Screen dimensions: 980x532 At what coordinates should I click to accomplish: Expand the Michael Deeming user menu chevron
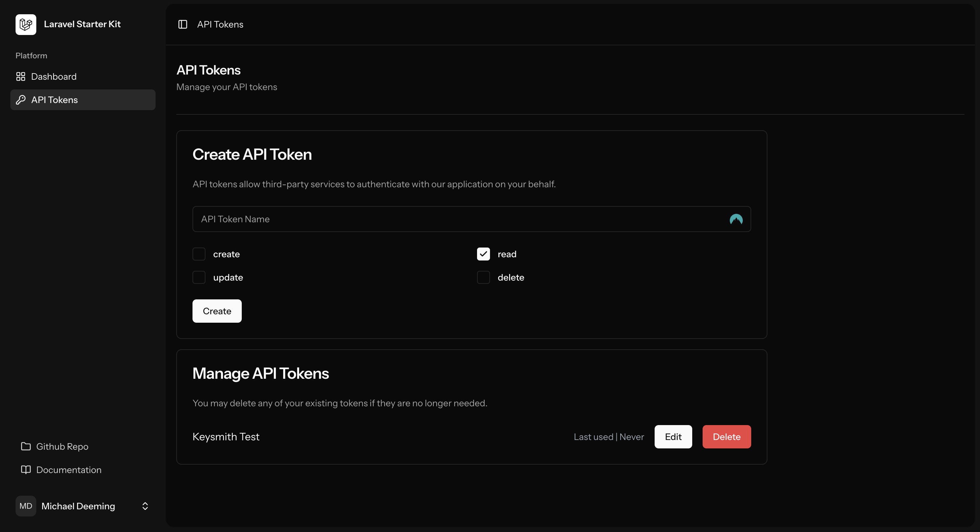(145, 506)
